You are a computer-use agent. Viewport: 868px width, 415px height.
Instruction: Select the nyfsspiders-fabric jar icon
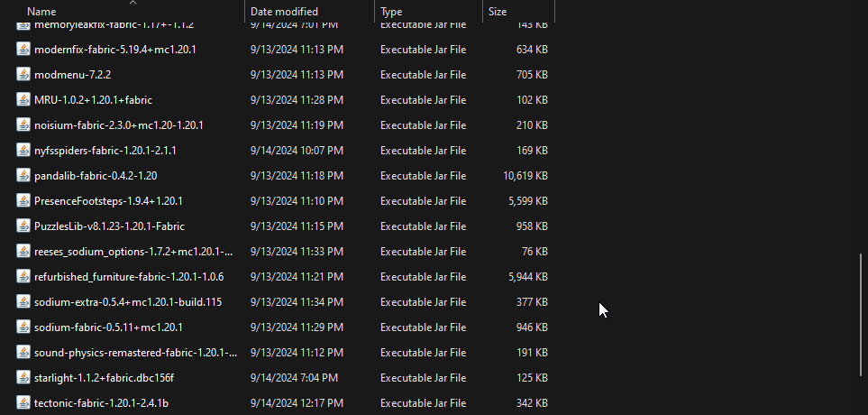(x=23, y=151)
